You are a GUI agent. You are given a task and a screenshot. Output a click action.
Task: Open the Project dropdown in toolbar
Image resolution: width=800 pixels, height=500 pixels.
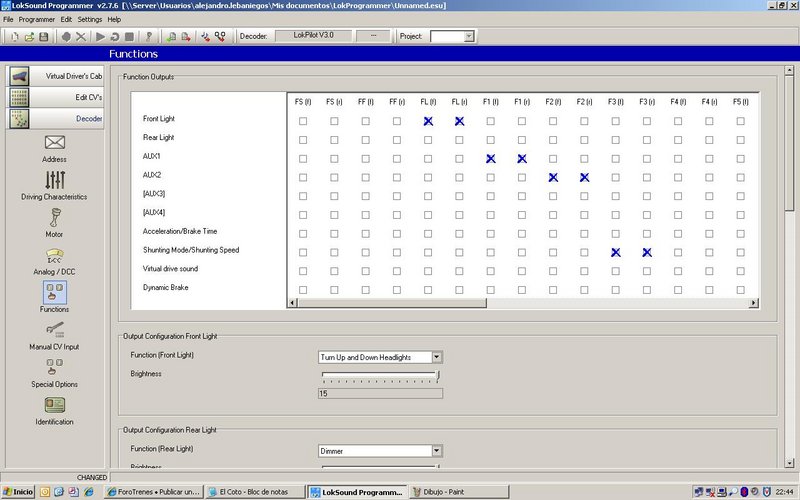[469, 36]
